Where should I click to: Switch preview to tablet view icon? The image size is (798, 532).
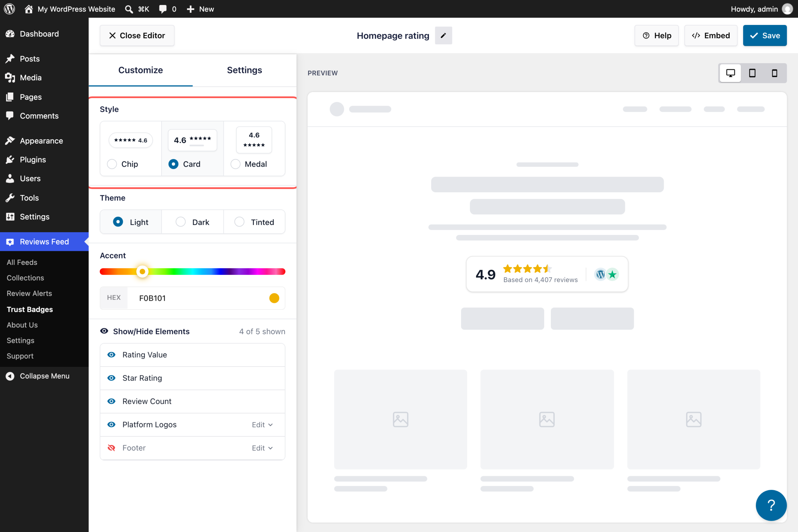coord(752,73)
